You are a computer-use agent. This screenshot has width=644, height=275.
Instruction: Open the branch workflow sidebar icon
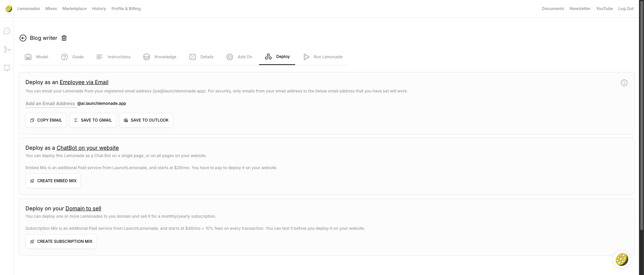click(x=7, y=50)
